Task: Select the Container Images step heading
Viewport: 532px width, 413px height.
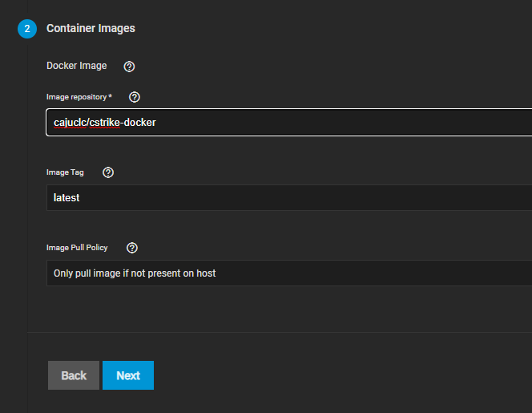Action: pos(91,28)
